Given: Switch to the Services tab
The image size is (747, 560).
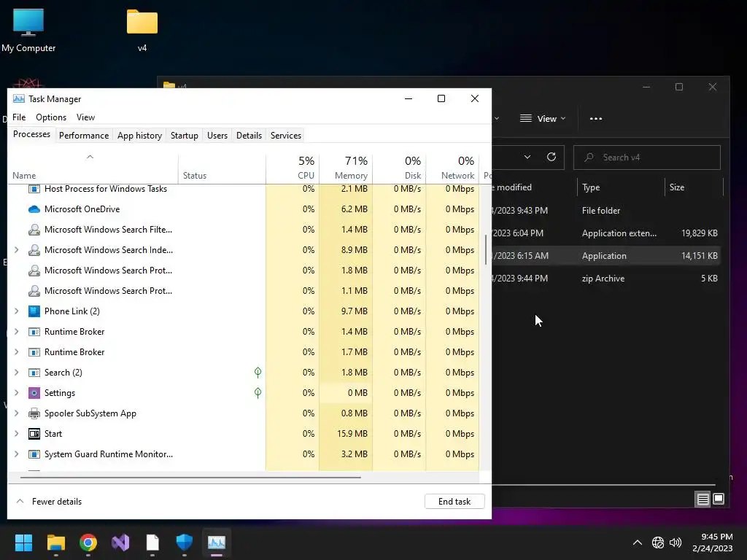Looking at the screenshot, I should [286, 136].
